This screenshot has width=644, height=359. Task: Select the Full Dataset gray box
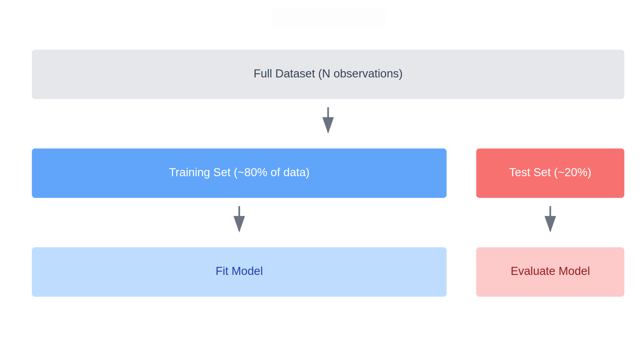pyautogui.click(x=328, y=74)
